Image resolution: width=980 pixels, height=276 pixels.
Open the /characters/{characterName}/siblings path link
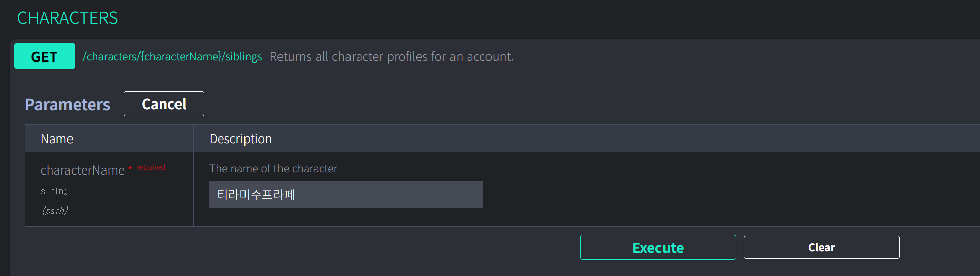click(x=172, y=56)
